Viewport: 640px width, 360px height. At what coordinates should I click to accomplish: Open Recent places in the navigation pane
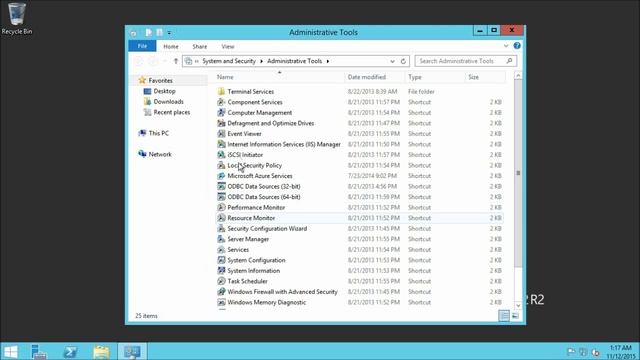(x=171, y=112)
